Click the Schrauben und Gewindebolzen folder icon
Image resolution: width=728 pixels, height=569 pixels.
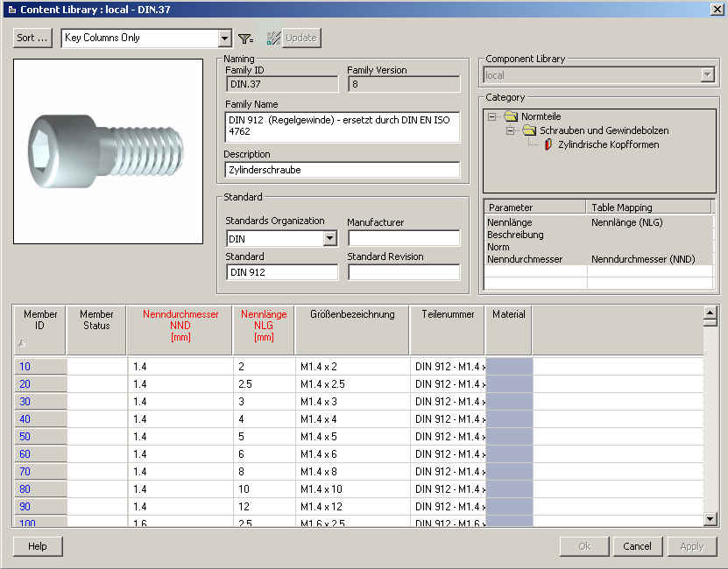529,130
